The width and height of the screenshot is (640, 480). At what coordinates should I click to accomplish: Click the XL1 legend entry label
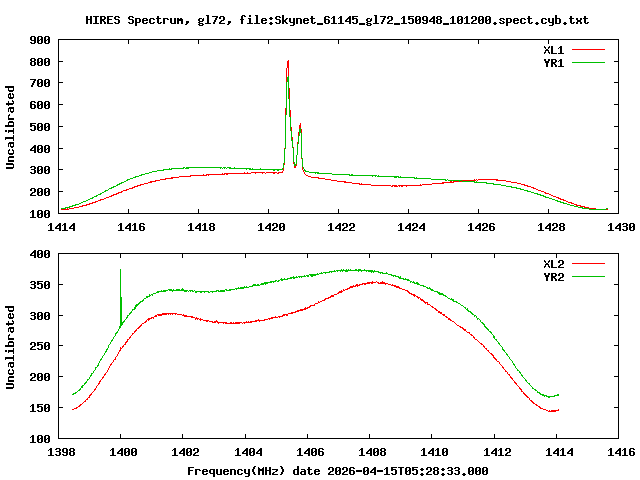point(553,49)
